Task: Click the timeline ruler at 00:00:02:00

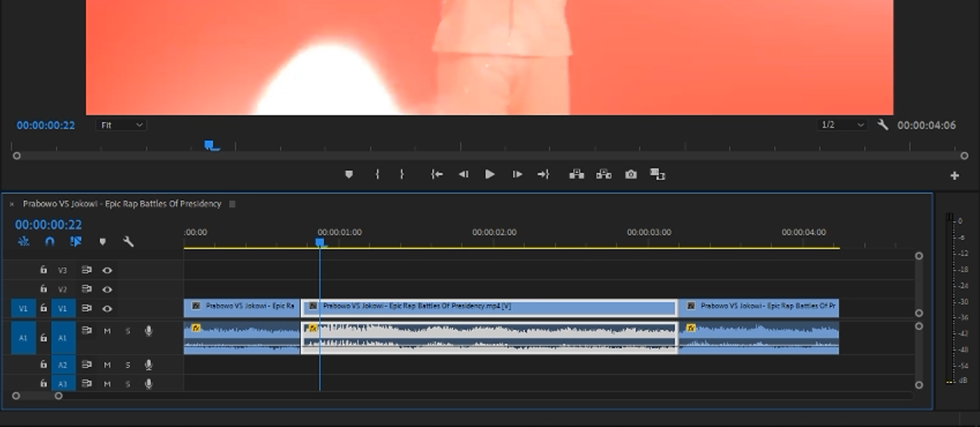Action: pos(494,232)
